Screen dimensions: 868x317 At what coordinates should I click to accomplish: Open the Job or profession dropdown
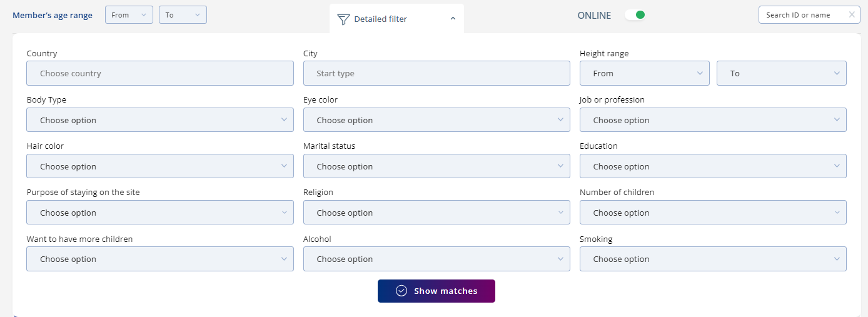[x=713, y=120]
